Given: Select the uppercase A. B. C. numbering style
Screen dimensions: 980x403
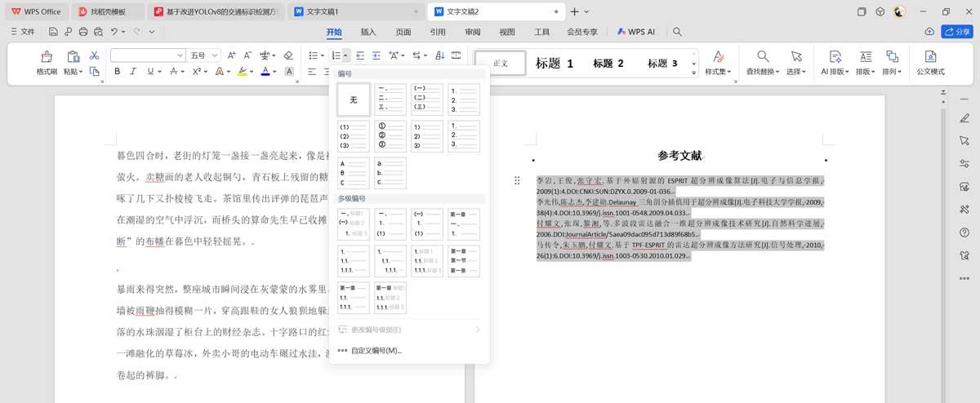Looking at the screenshot, I should coord(354,173).
